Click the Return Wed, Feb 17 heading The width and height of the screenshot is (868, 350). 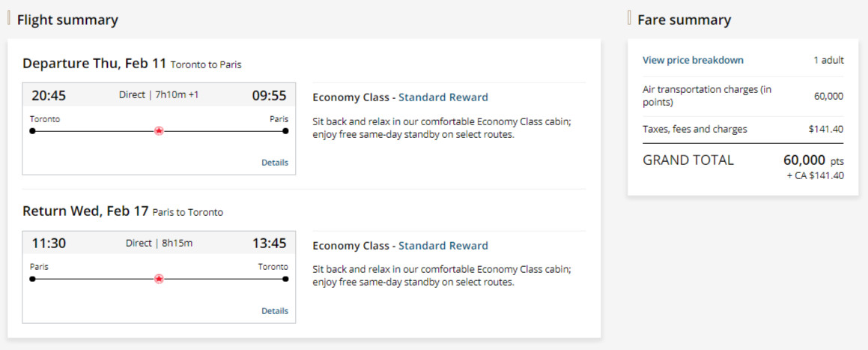(x=85, y=211)
